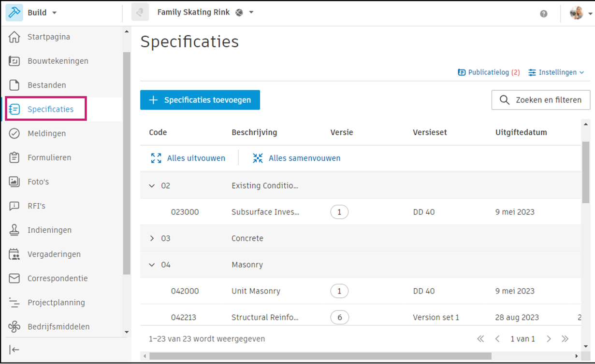Collapse the sidebar with the arrow icon
The height and width of the screenshot is (364, 595).
point(15,350)
